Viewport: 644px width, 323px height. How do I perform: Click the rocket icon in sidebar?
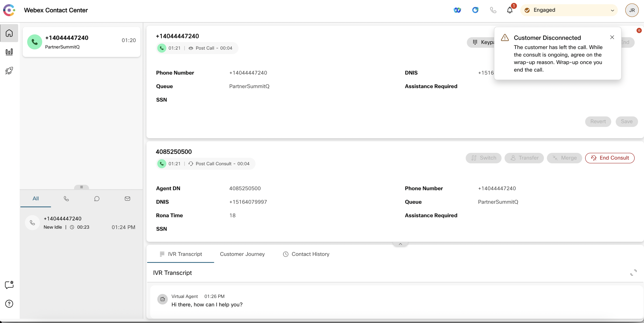[x=9, y=70]
